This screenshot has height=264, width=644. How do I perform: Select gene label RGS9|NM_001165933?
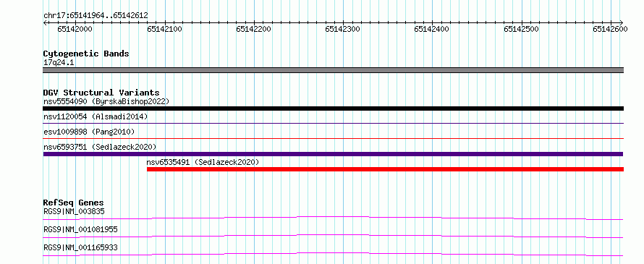pos(80,247)
